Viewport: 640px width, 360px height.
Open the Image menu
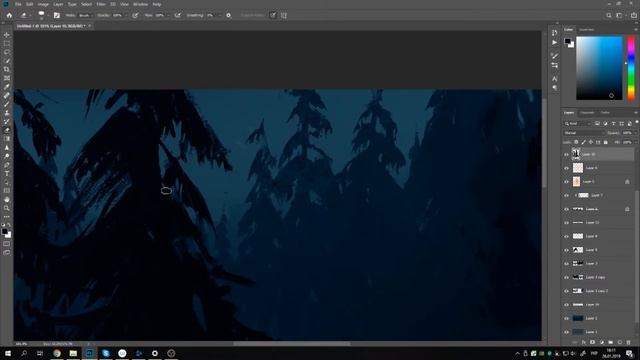point(43,4)
